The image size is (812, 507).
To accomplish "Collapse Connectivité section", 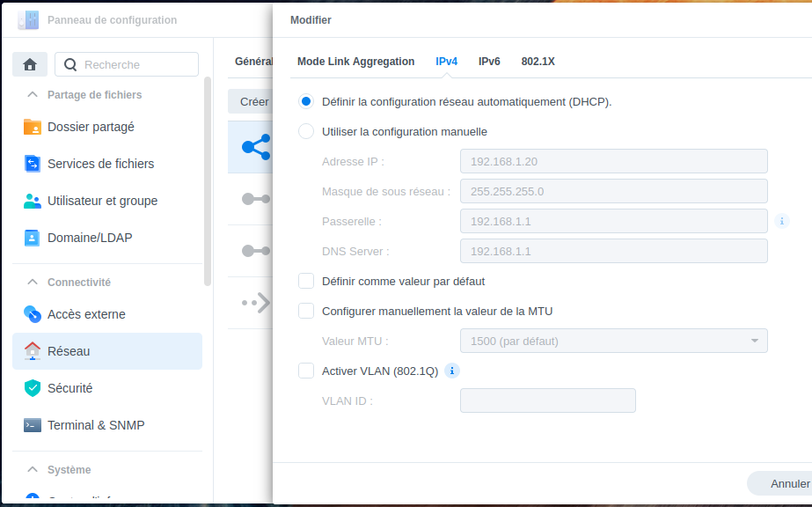I will pyautogui.click(x=33, y=283).
